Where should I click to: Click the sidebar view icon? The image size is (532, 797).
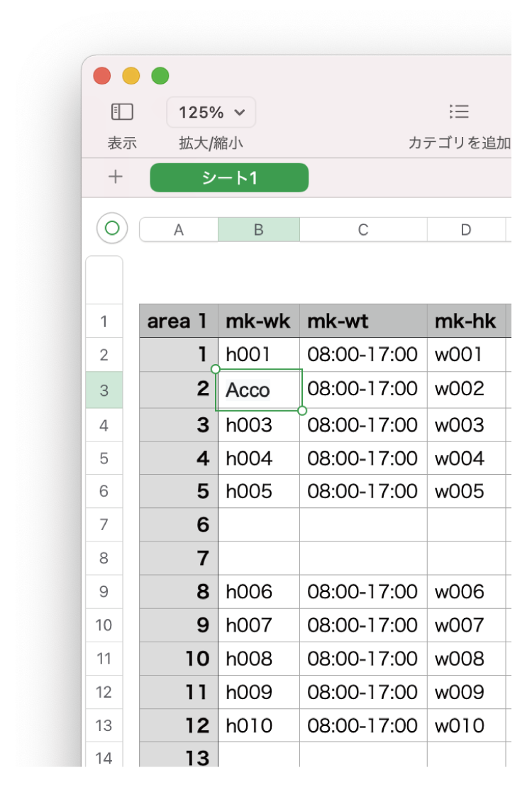point(122,112)
